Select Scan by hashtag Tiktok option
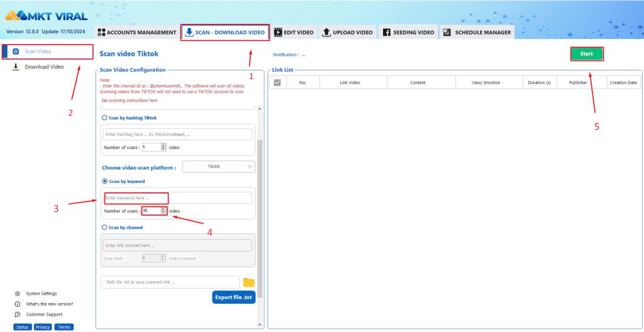 (129, 118)
